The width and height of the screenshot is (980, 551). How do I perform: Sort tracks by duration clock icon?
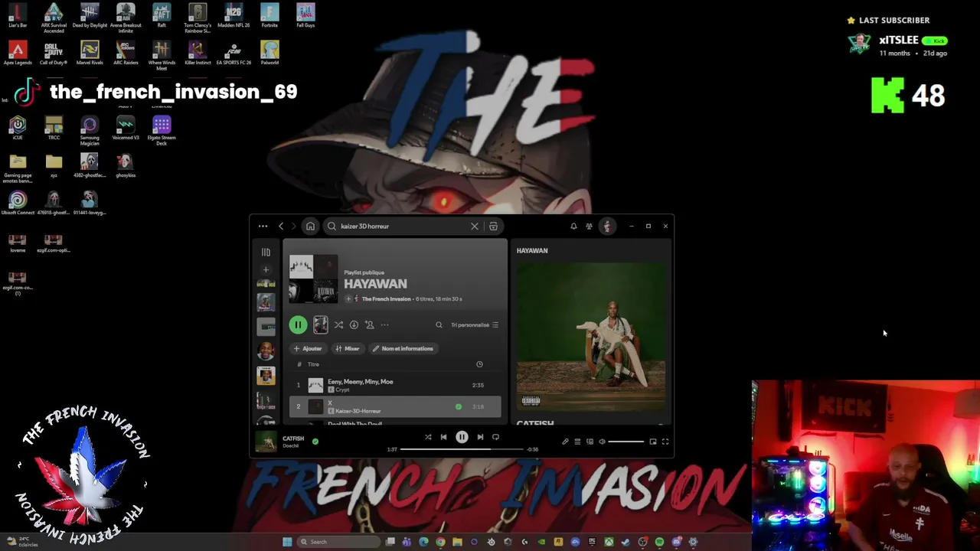479,364
